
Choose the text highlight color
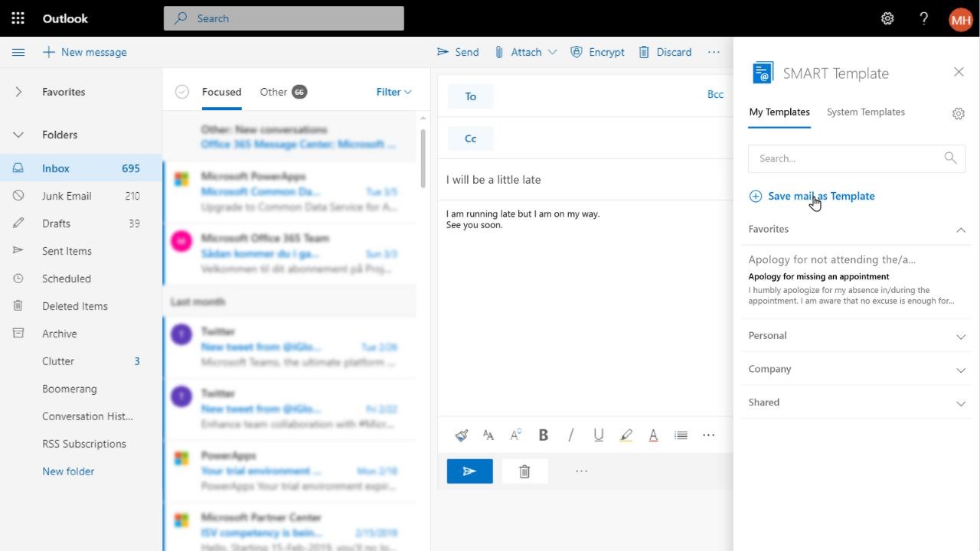(626, 435)
